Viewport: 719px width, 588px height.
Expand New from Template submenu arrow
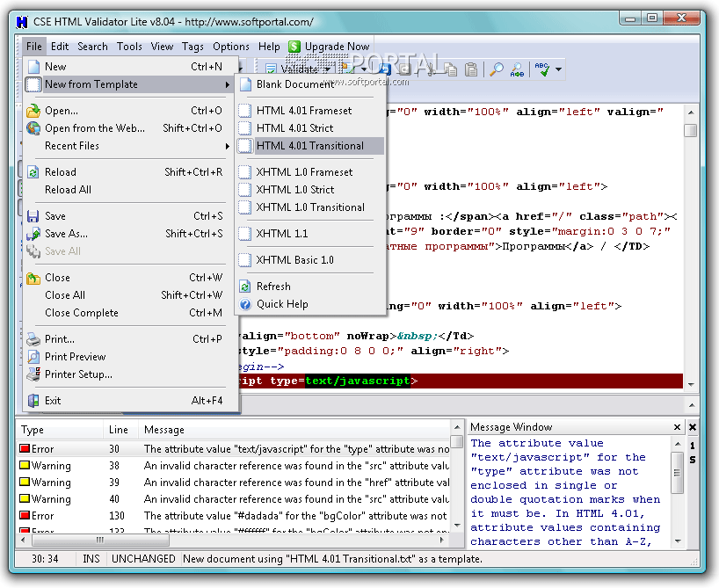[228, 84]
